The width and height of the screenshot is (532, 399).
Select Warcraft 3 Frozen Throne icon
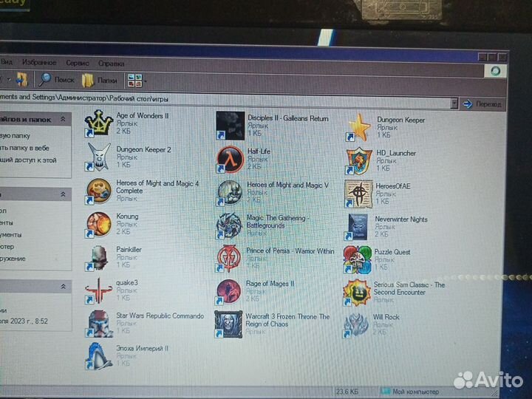coord(228,324)
